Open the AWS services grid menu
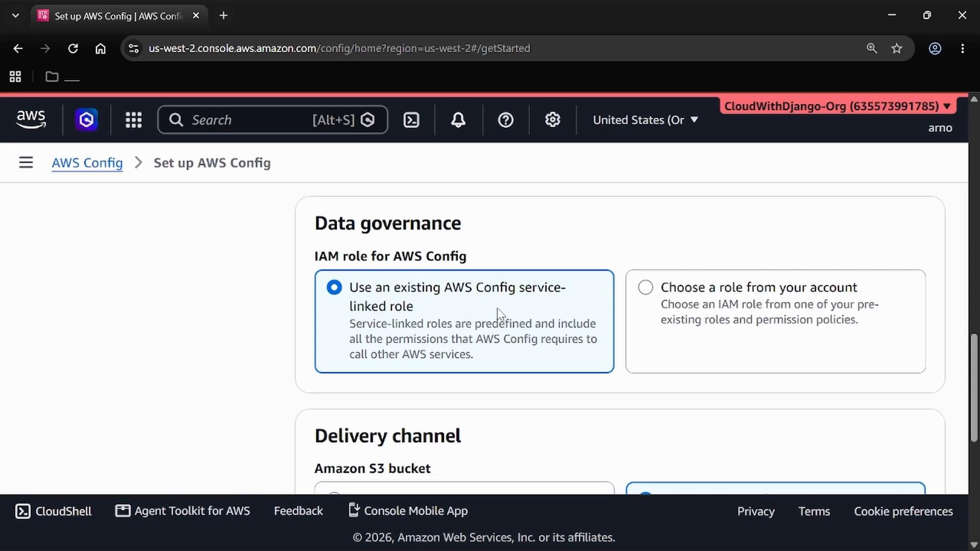 tap(134, 120)
